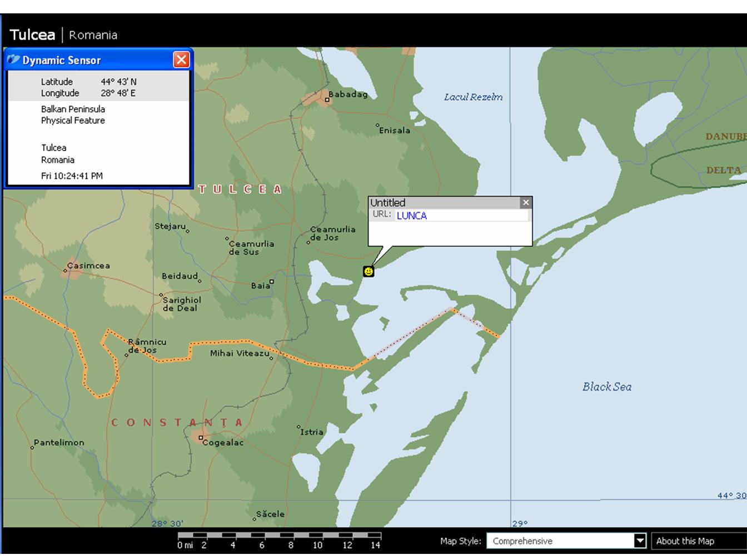
Task: Click the Tulcea heading in the title bar
Action: pos(32,35)
